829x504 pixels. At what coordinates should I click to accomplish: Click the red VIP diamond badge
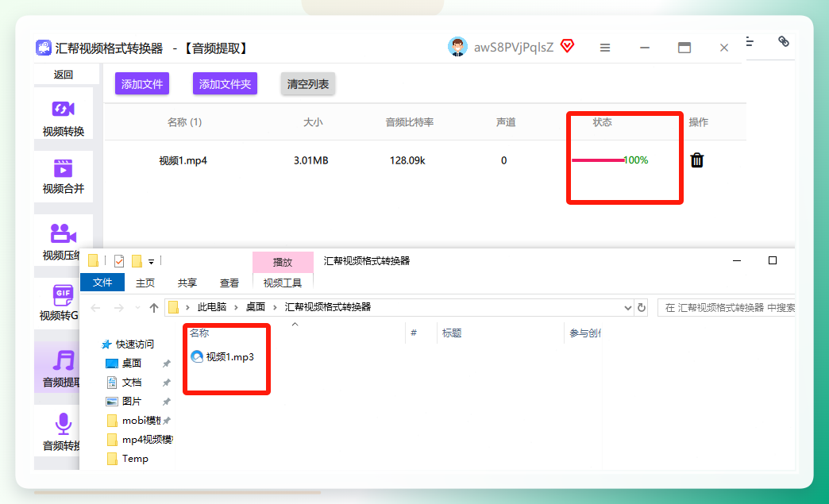(567, 46)
